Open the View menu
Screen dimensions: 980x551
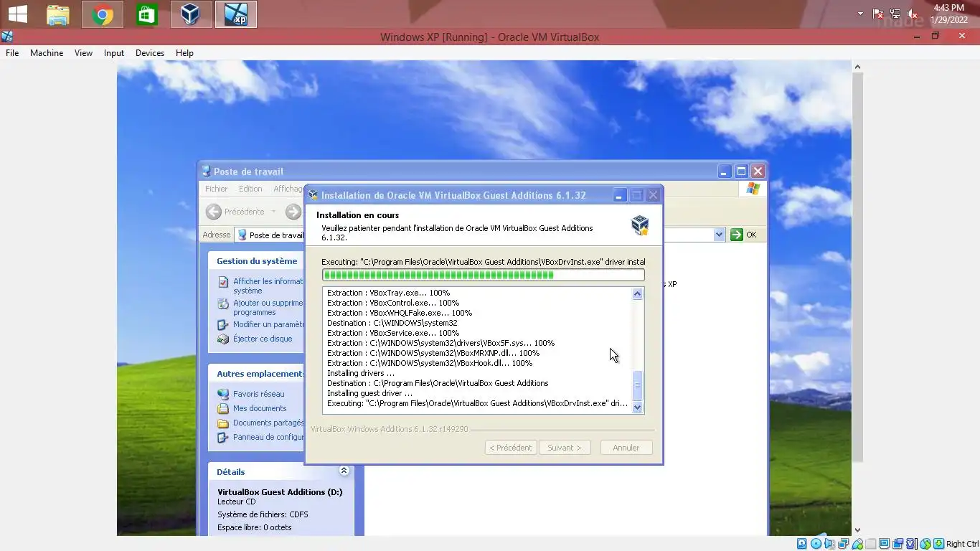click(x=83, y=53)
